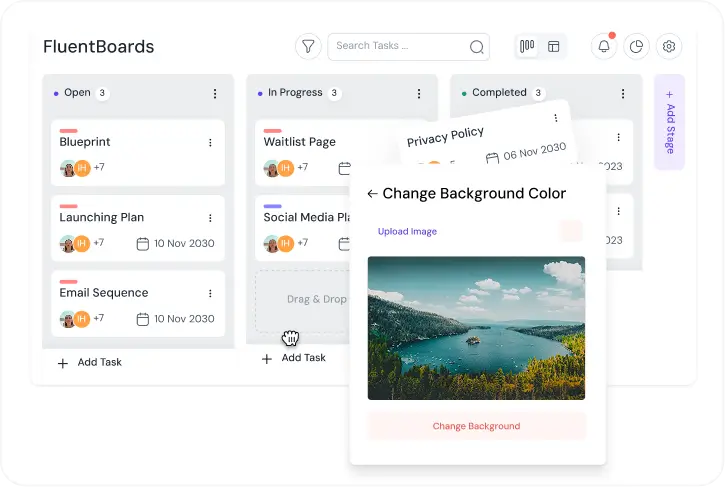
Task: Open the Open stage three-dot menu
Action: [x=215, y=93]
